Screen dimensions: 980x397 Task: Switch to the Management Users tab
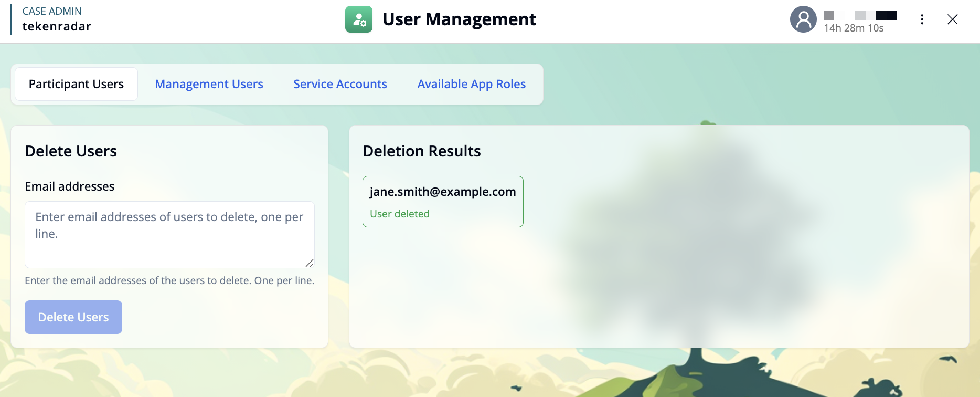pyautogui.click(x=209, y=84)
